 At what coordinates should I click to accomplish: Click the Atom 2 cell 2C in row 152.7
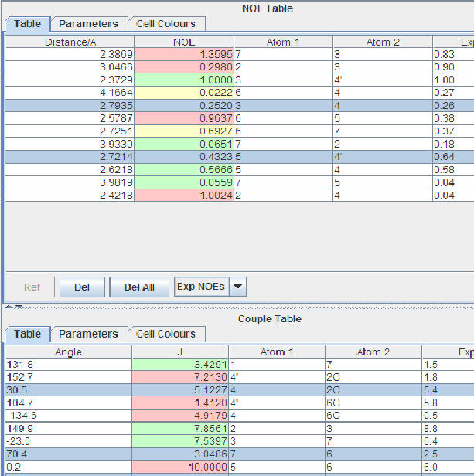[x=373, y=377]
